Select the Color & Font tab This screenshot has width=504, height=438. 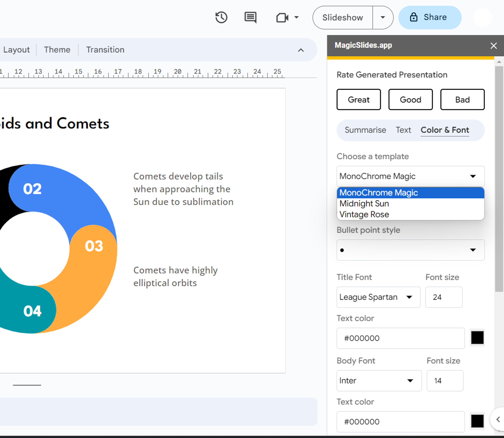[x=445, y=130]
